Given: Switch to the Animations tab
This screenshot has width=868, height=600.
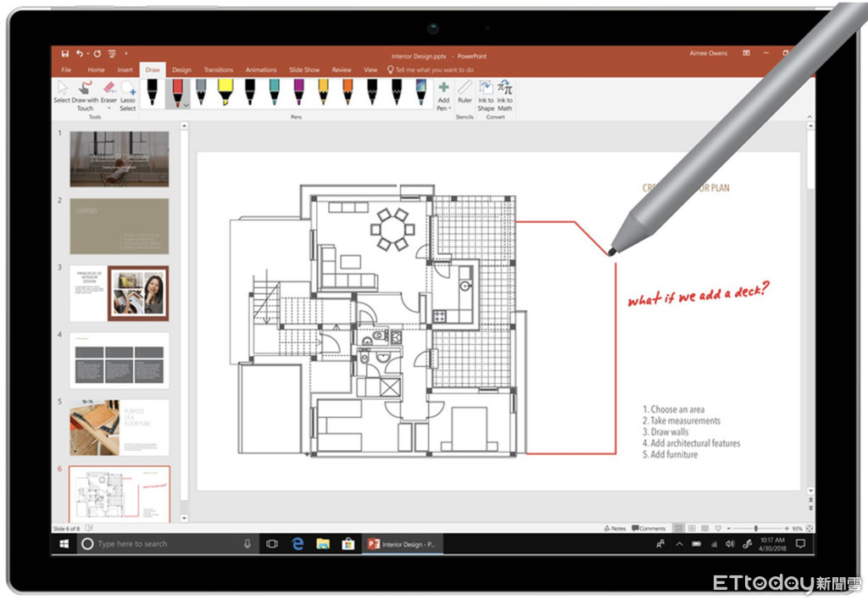Looking at the screenshot, I should pos(261,69).
